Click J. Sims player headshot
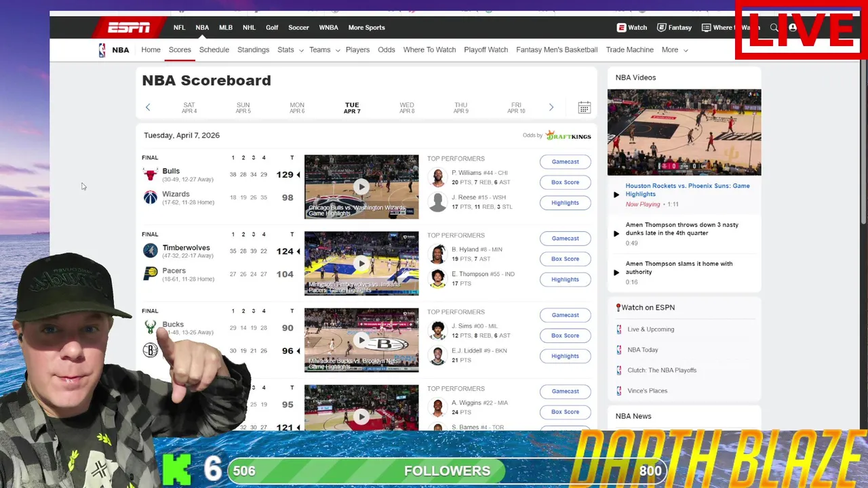 coord(438,331)
